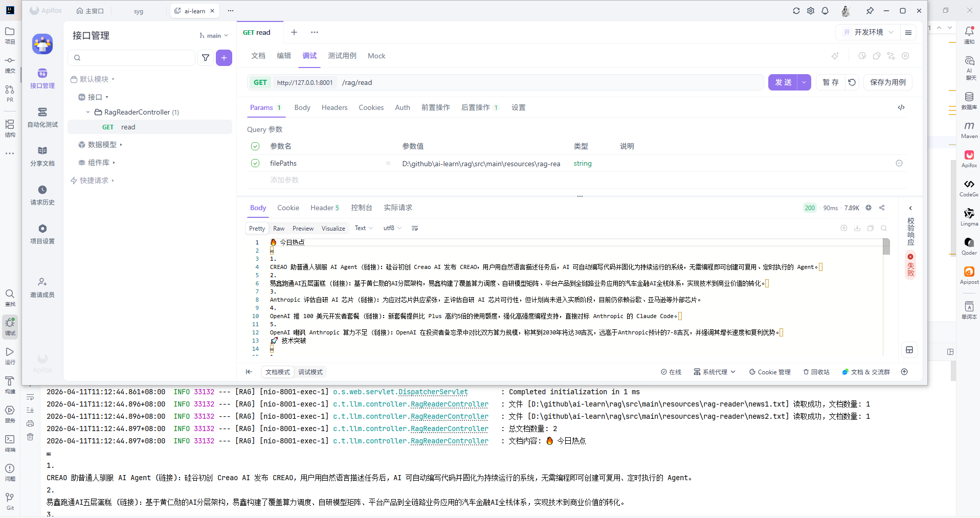The image size is (980, 518).
Task: Click the purple add interface plus button
Action: coord(224,58)
